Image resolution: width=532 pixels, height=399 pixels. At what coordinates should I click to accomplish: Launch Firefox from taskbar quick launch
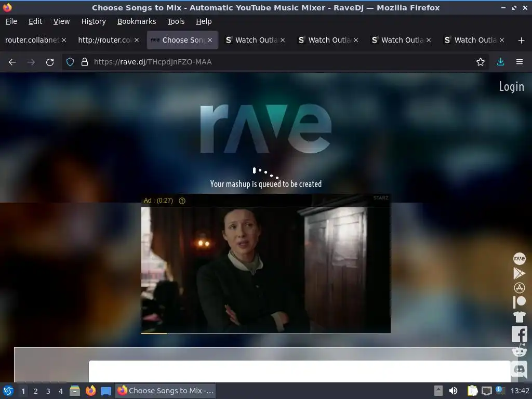click(90, 391)
